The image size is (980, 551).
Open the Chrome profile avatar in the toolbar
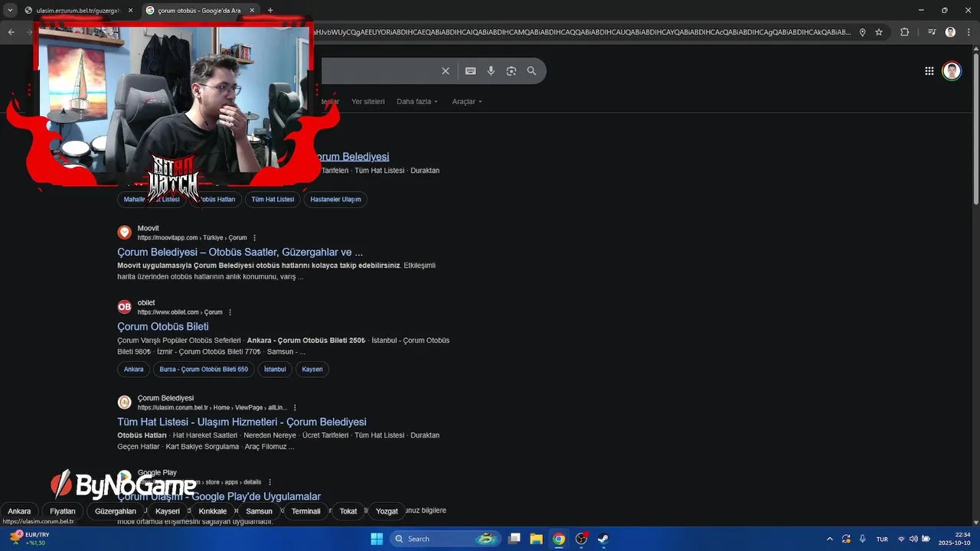[x=950, y=32]
